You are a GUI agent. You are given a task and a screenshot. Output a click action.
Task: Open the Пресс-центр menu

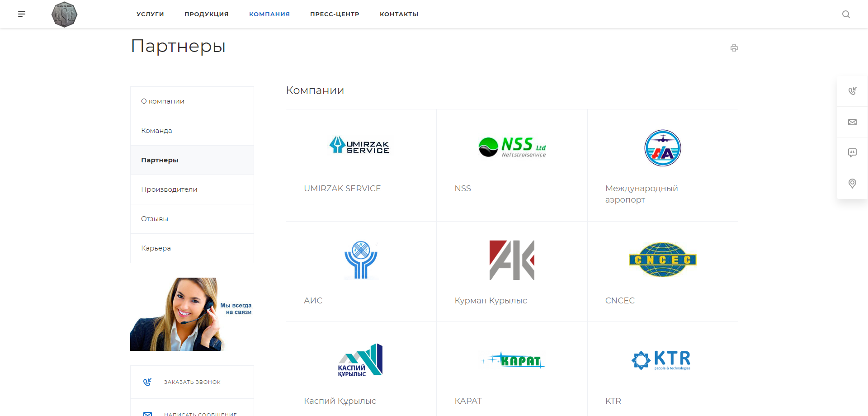[x=335, y=14]
